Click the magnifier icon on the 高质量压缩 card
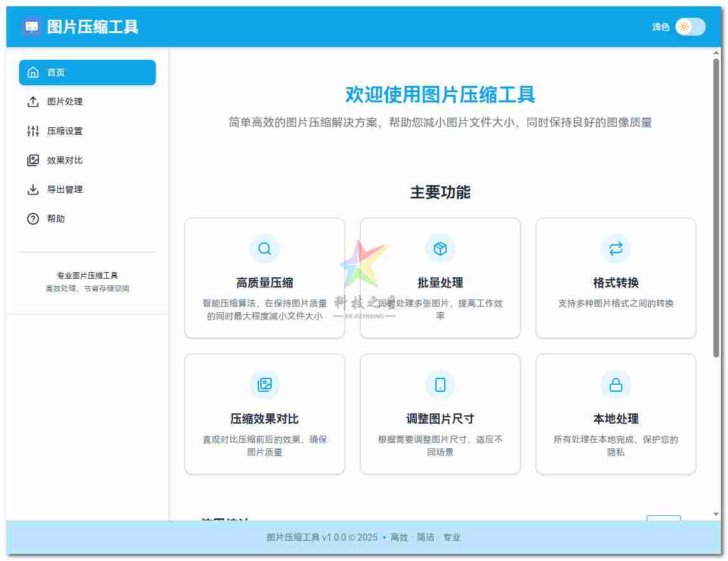728x561 pixels. coord(265,249)
